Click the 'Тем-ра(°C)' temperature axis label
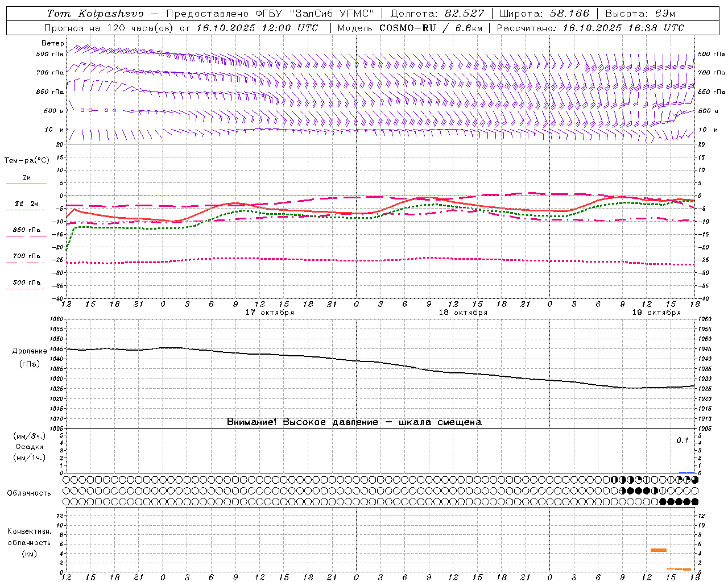The image size is (728, 582). click(27, 161)
